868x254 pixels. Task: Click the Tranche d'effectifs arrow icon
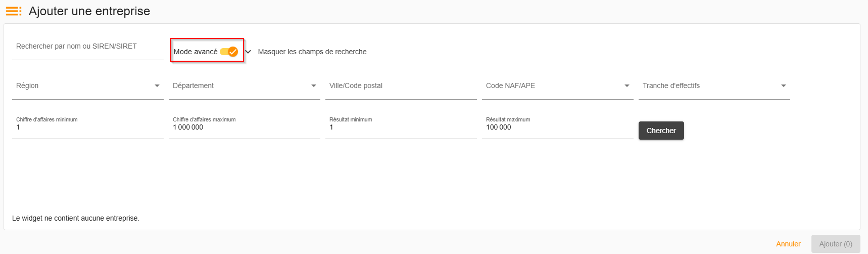[x=784, y=86]
